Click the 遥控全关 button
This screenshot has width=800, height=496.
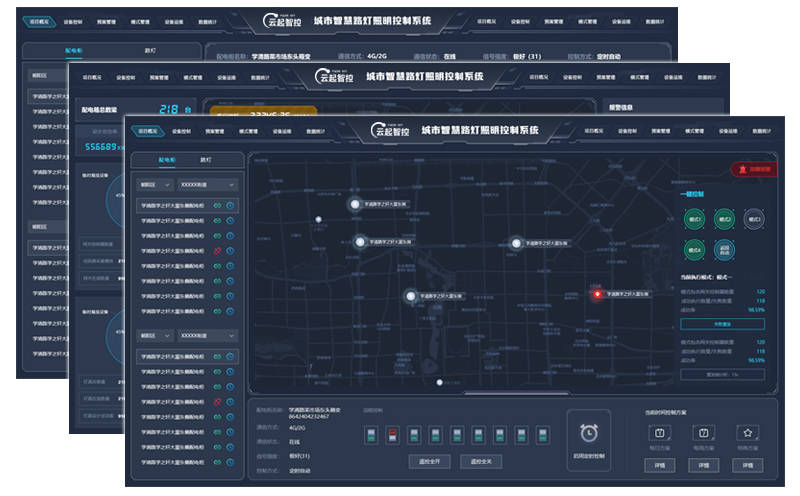coord(481,462)
